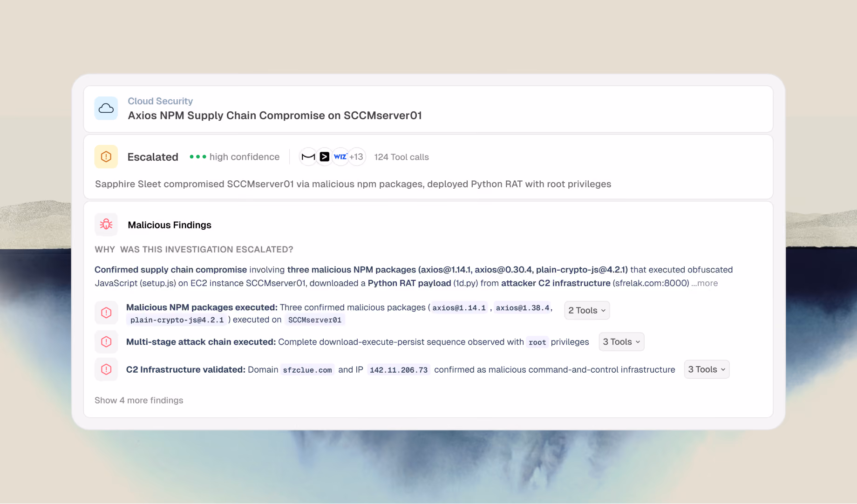This screenshot has height=504, width=857.
Task: Expand 3 Tools dropdown for C2 Infrastructure
Action: [x=707, y=369]
